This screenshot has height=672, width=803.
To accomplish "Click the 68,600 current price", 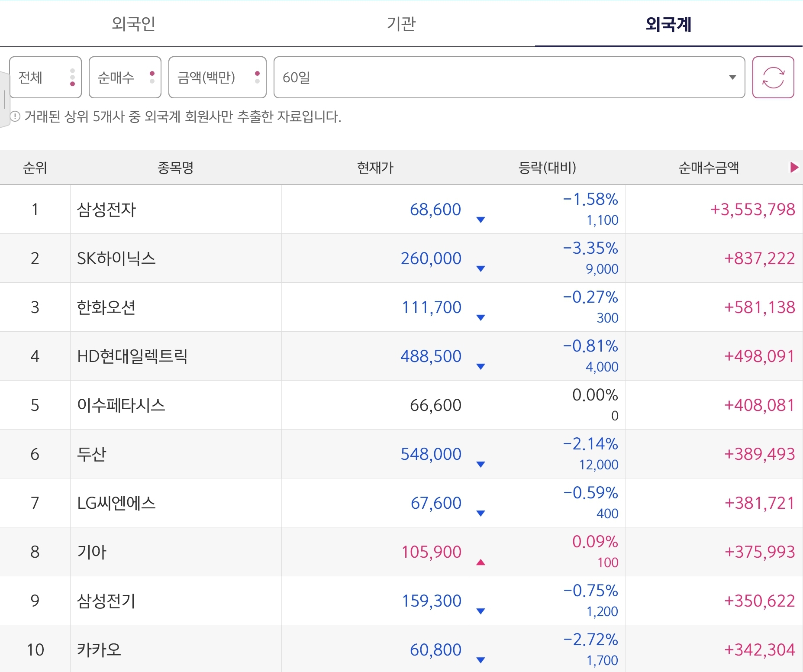I will coord(435,210).
